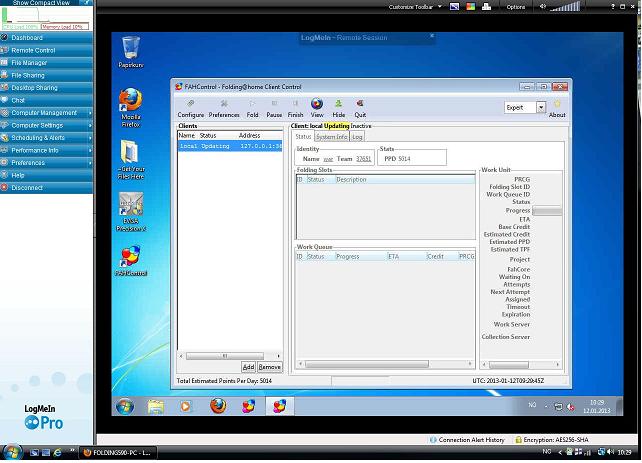This screenshot has height=463, width=642.
Task: Click the network monitor icon in LogMeIn toolbar
Action: [486, 7]
